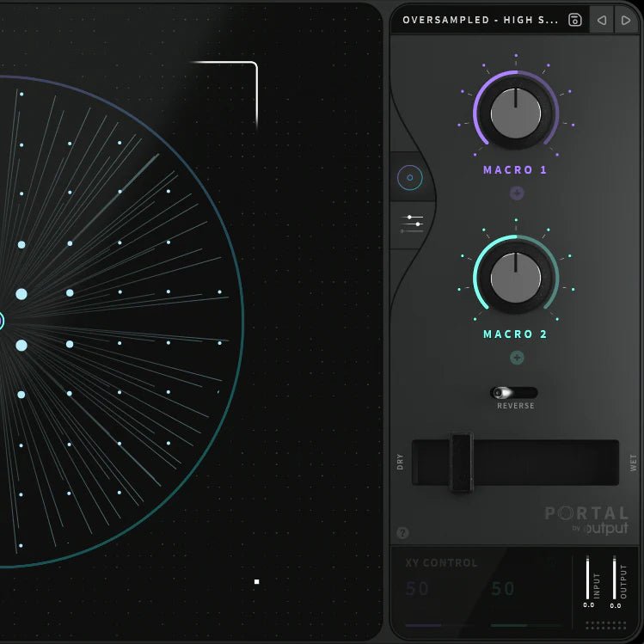Click the MACRO 1 label

click(x=515, y=169)
